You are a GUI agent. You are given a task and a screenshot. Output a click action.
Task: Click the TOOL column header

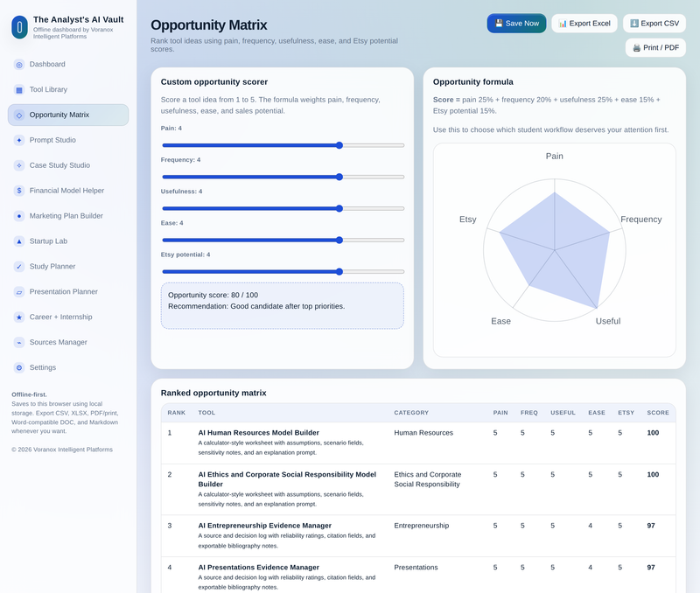206,413
